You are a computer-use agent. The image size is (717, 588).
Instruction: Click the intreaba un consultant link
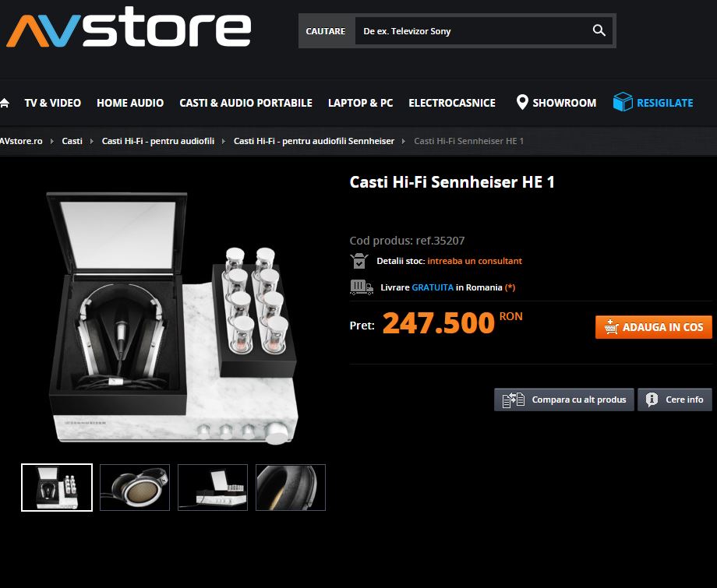[x=474, y=261]
